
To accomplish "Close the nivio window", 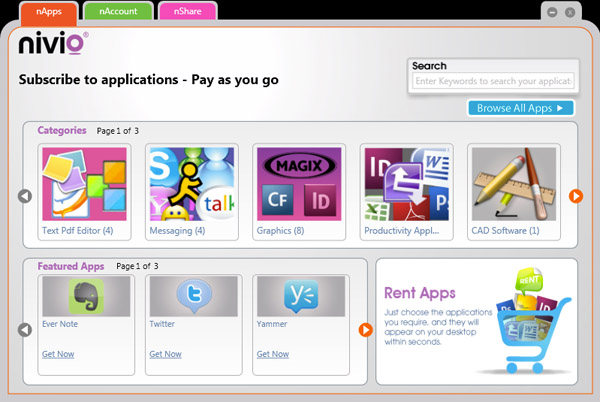I will (570, 12).
